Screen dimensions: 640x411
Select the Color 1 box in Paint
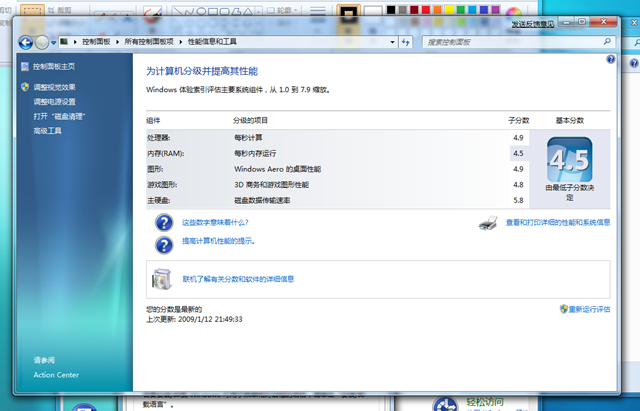[349, 11]
